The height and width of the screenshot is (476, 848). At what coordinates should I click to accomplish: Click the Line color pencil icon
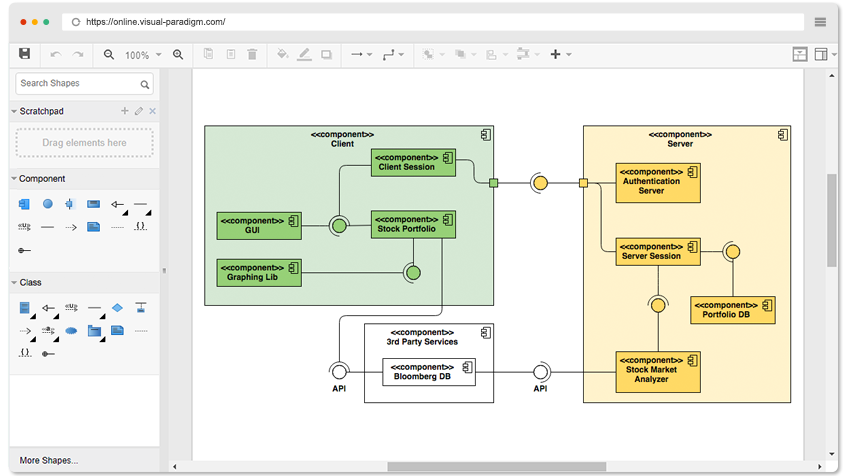pyautogui.click(x=304, y=54)
